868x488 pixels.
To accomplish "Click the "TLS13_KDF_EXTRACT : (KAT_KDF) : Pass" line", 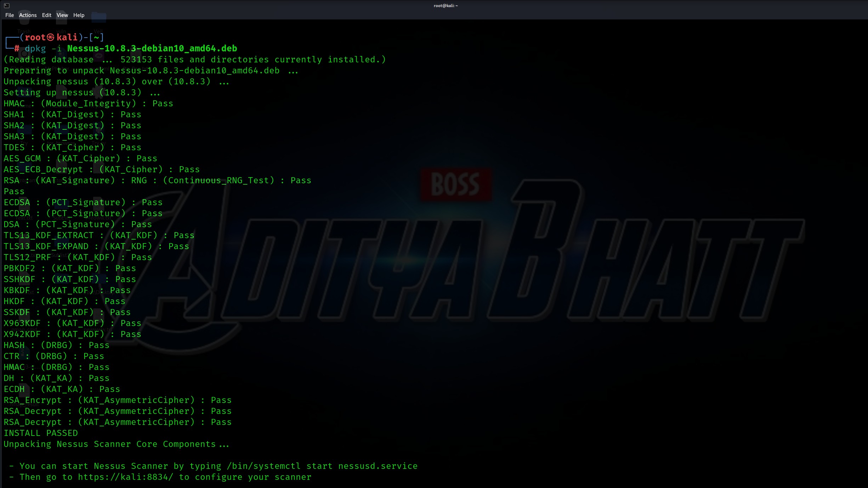I will click(x=99, y=235).
